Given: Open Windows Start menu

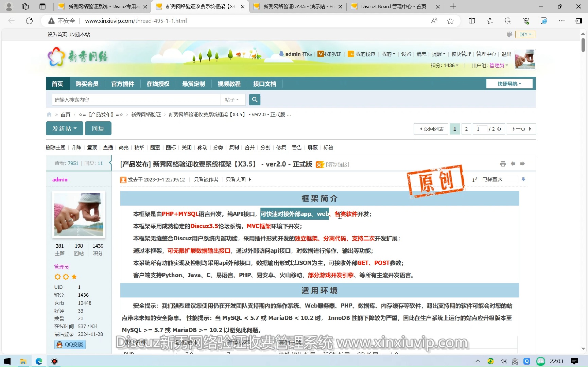Looking at the screenshot, I should click(x=7, y=361).
